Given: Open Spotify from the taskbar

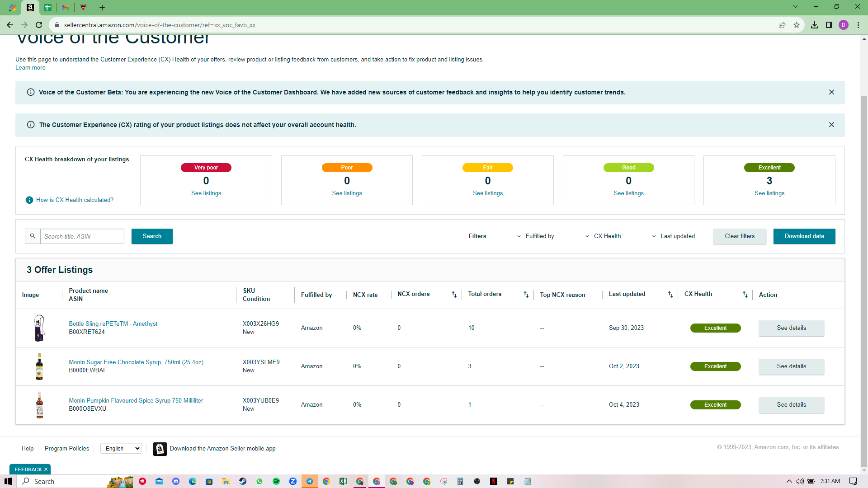Looking at the screenshot, I should coord(276,481).
